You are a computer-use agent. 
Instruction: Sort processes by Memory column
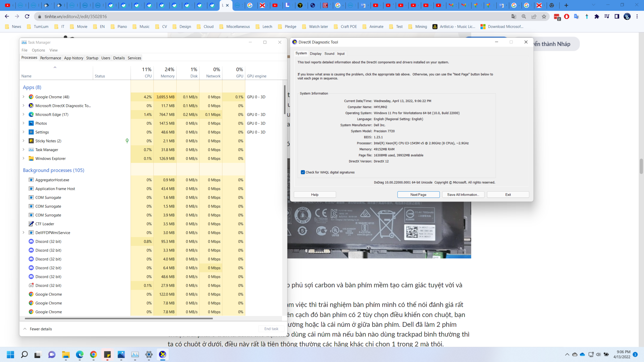click(x=165, y=72)
